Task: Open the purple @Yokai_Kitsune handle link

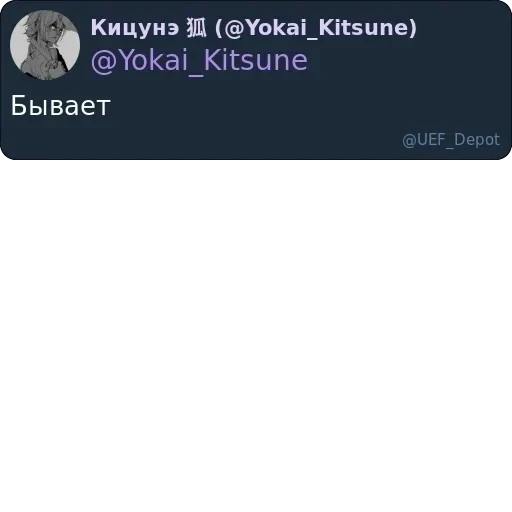Action: [199, 61]
